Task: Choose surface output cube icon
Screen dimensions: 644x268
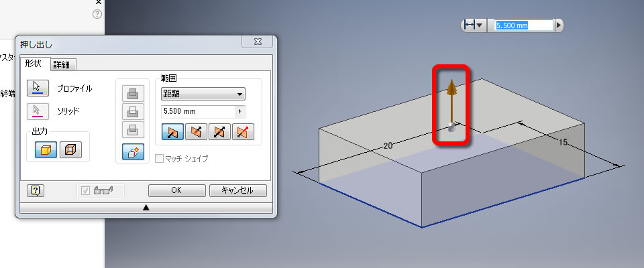Action: coord(70,150)
